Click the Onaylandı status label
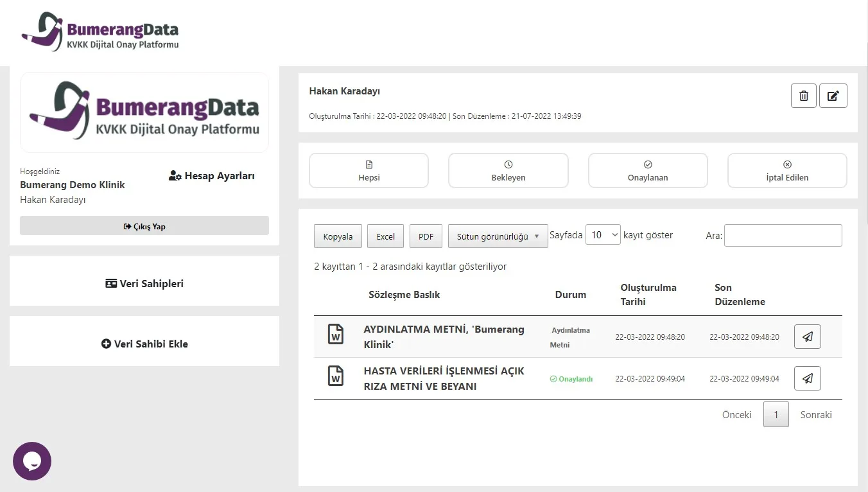The image size is (868, 492). coord(571,379)
